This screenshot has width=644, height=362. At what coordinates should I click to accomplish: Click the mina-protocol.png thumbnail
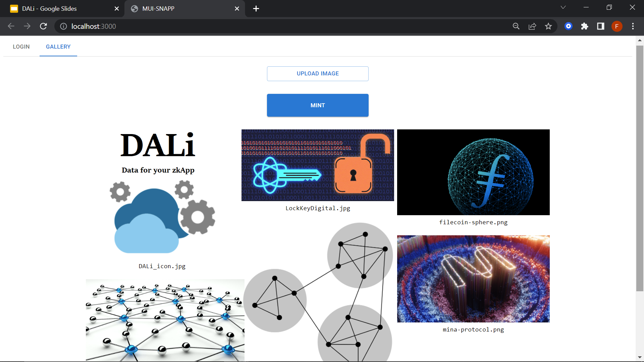473,279
